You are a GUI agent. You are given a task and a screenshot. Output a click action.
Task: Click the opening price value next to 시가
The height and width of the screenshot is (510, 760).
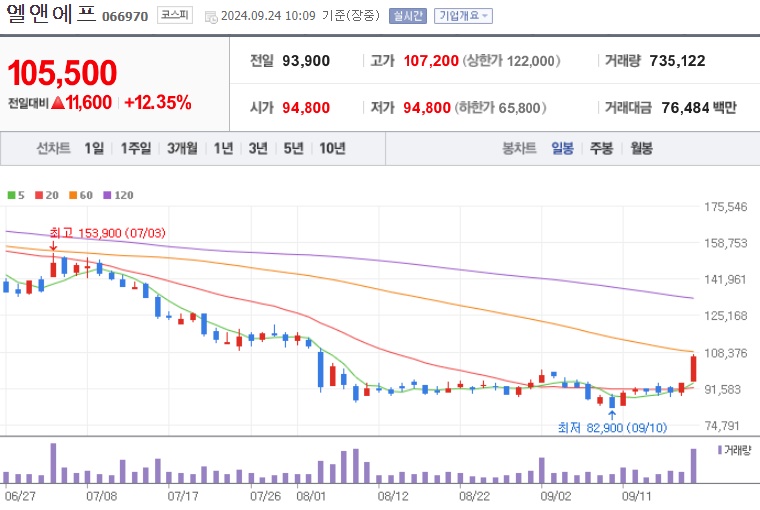306,108
